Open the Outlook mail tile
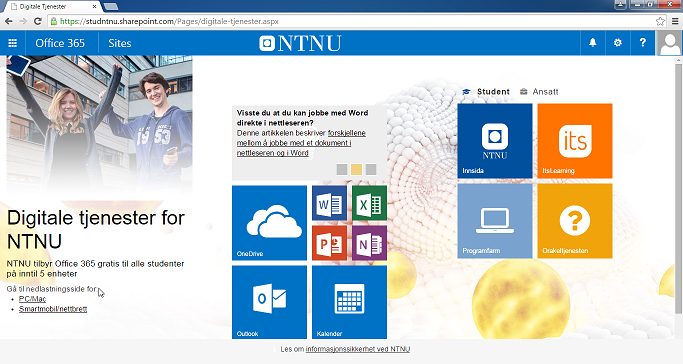 coord(269,302)
